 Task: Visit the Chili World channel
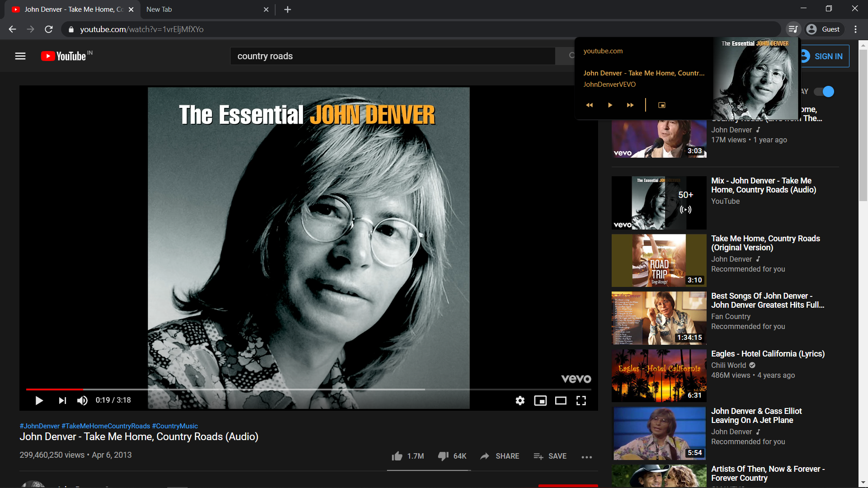point(728,365)
